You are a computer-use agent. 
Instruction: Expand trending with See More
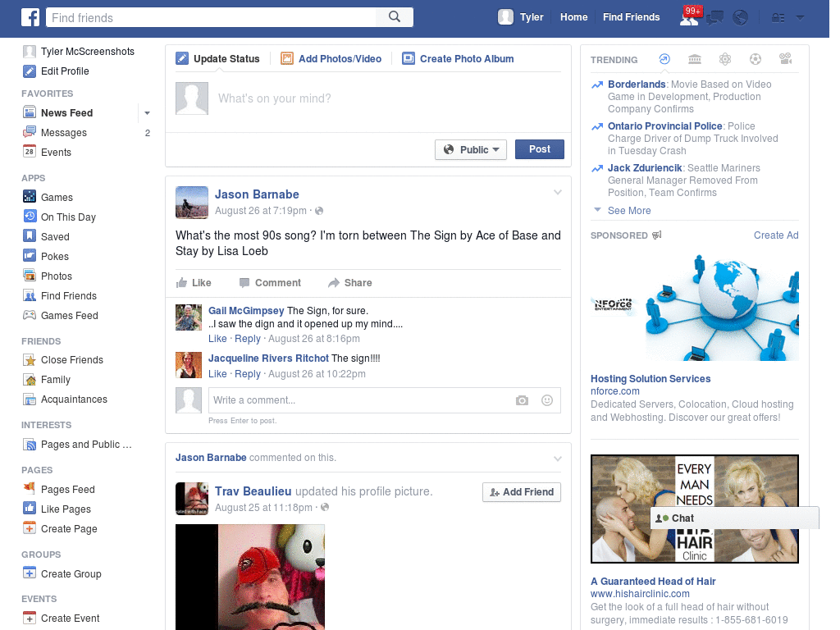pyautogui.click(x=629, y=211)
